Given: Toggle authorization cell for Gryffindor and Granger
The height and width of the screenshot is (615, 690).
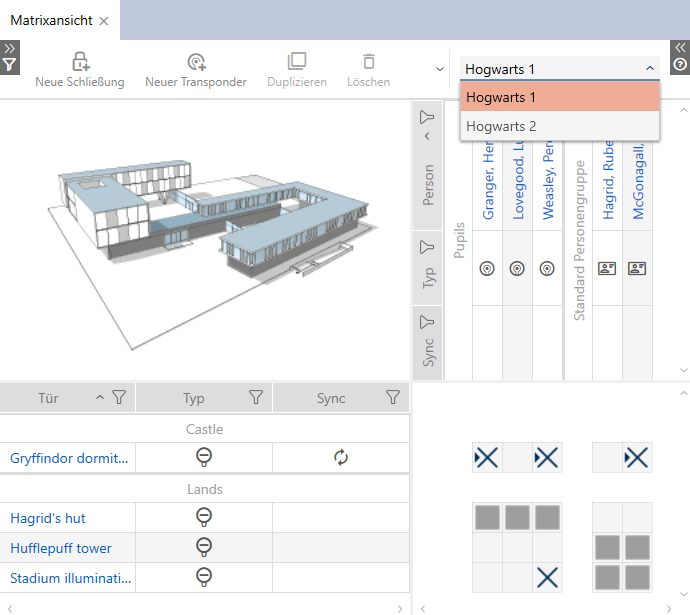Looking at the screenshot, I should tap(486, 458).
